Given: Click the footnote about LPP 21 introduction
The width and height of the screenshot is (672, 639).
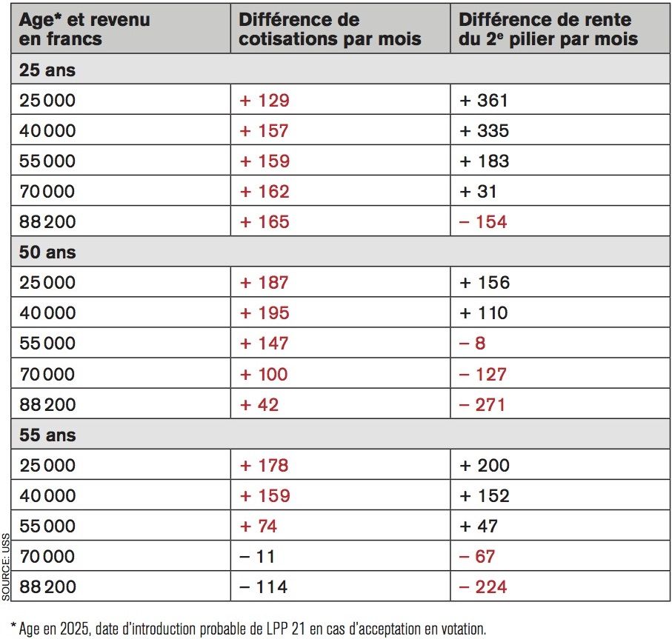Looking at the screenshot, I should [x=248, y=629].
